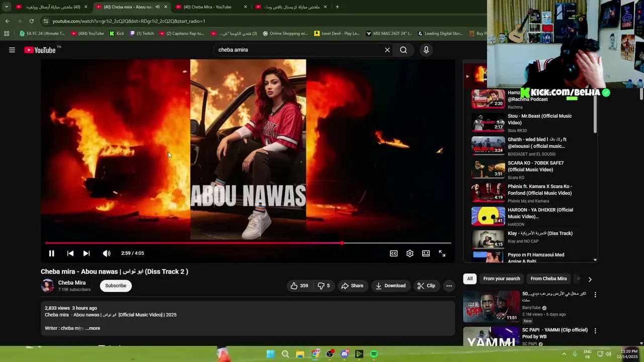Open EA FC 24 Ultimate Team bookmark

click(42, 34)
